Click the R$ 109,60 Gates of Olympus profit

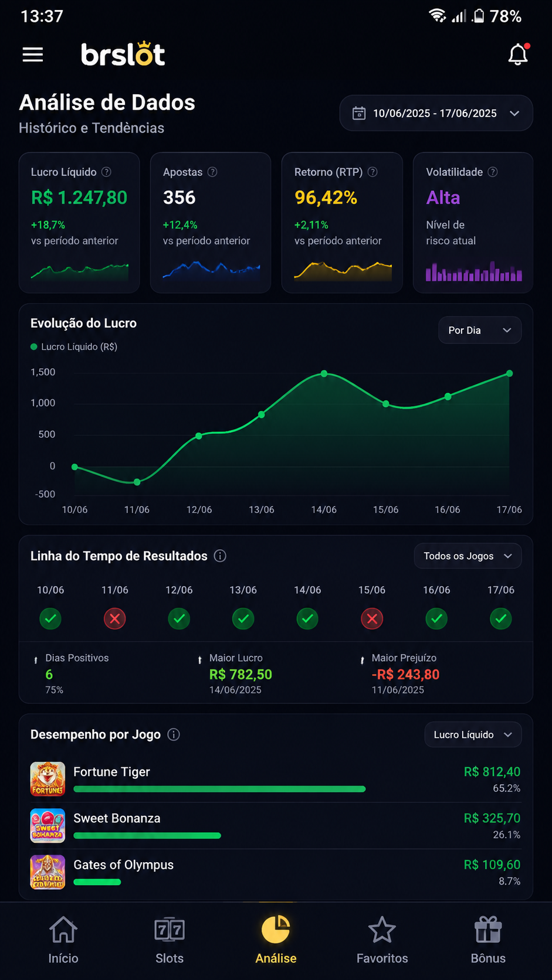tap(492, 865)
